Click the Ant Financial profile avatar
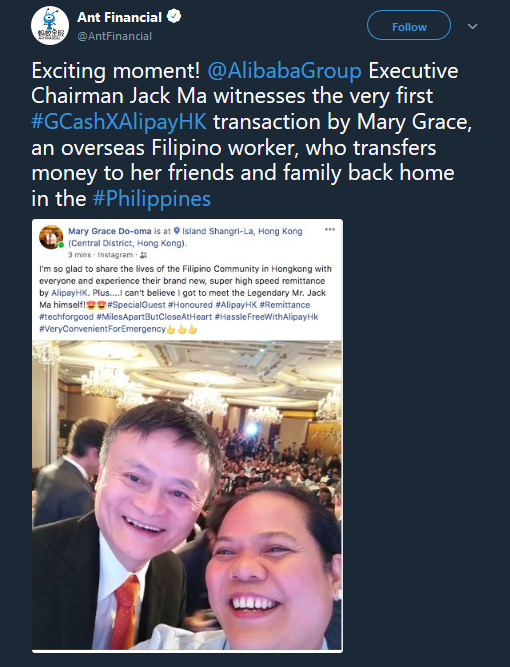The height and width of the screenshot is (667, 510). pos(50,26)
